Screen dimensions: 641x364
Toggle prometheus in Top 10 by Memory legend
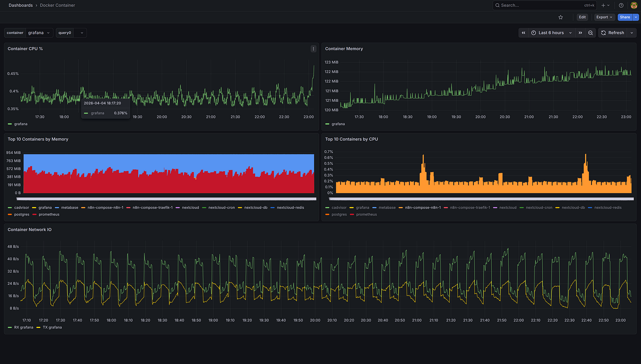click(49, 215)
